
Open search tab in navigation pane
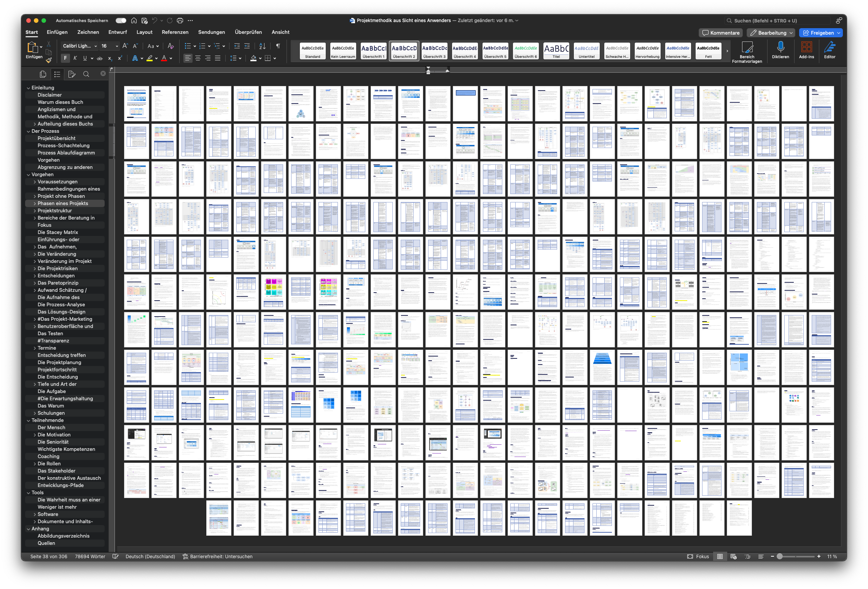tap(86, 74)
